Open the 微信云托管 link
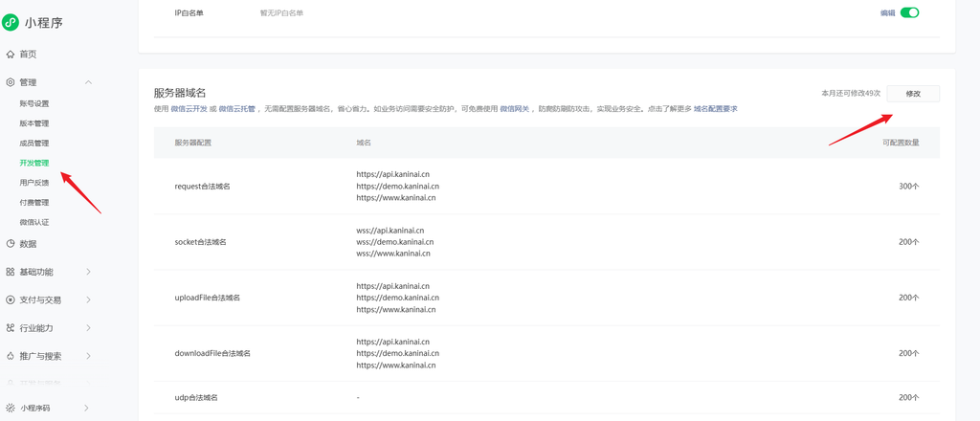This screenshot has height=421, width=980. point(237,109)
